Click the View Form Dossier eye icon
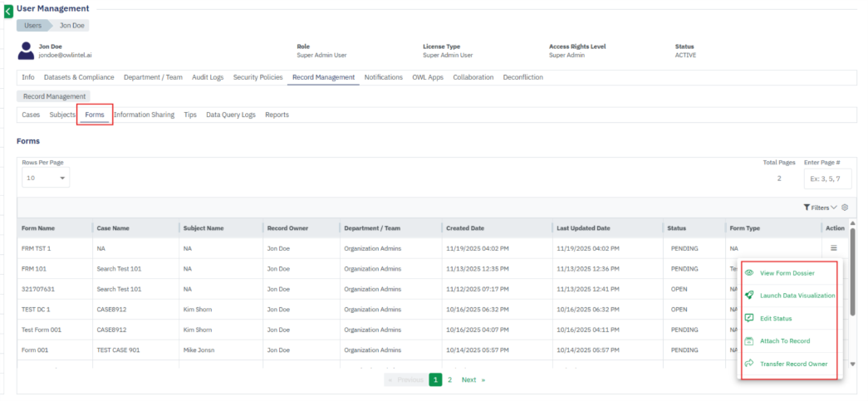Screen dimensions: 868x401 pyautogui.click(x=749, y=273)
